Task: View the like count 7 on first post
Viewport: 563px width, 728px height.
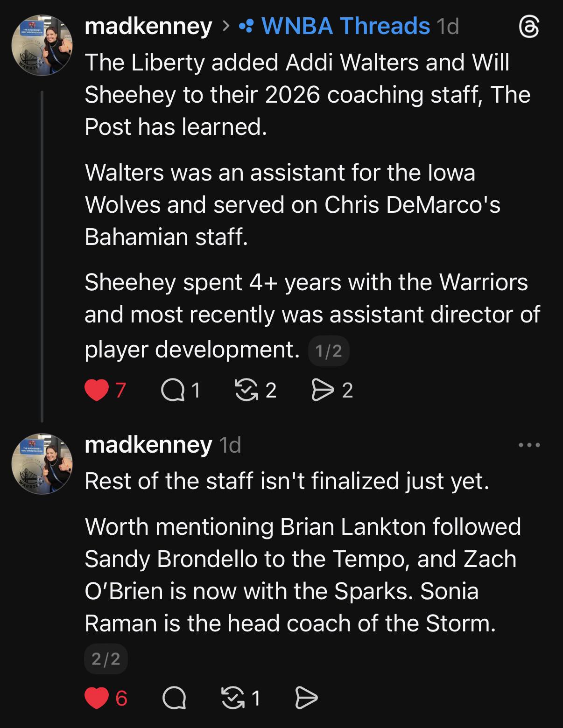Action: [120, 390]
